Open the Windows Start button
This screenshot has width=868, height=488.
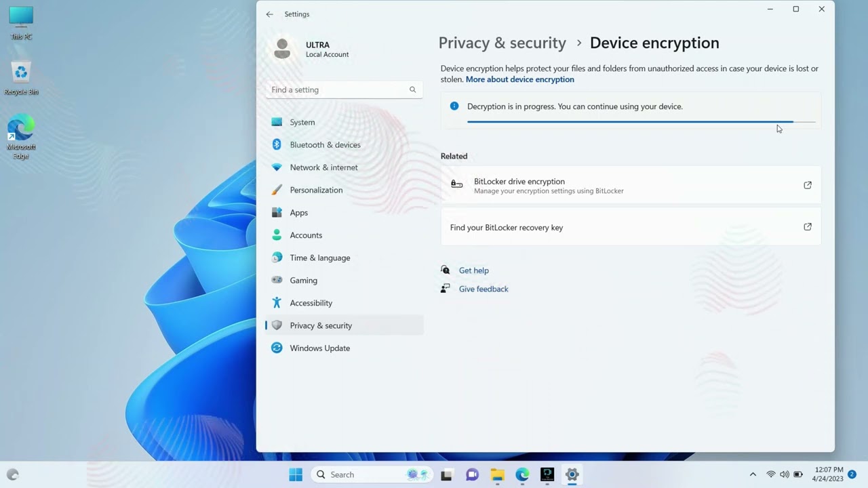[296, 474]
